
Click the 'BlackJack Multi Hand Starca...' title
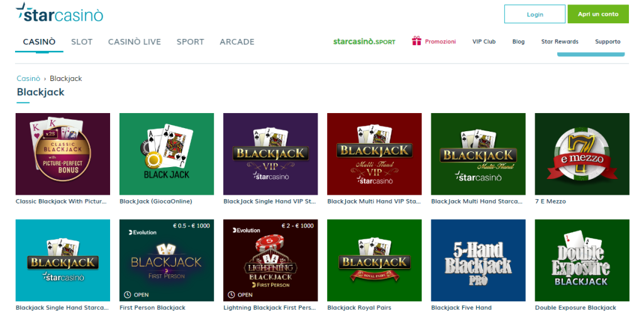[x=477, y=202]
